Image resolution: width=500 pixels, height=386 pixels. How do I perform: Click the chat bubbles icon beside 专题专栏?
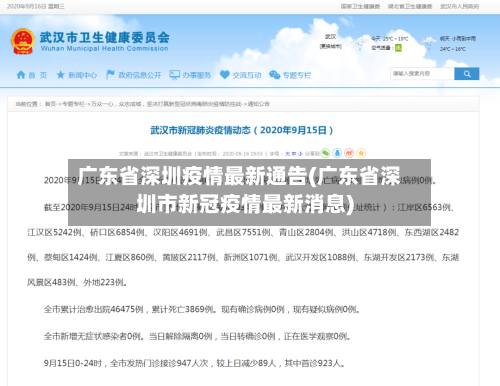tap(274, 75)
